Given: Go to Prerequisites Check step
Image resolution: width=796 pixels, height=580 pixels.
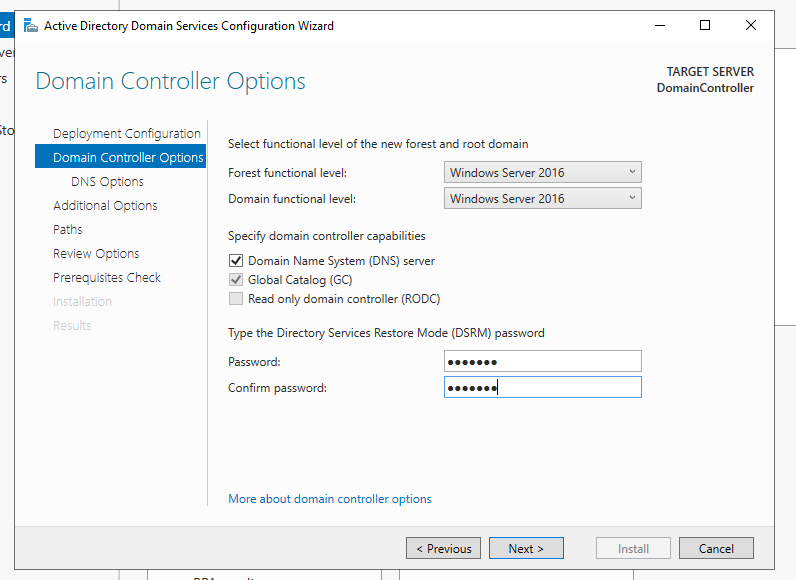Looking at the screenshot, I should (107, 278).
